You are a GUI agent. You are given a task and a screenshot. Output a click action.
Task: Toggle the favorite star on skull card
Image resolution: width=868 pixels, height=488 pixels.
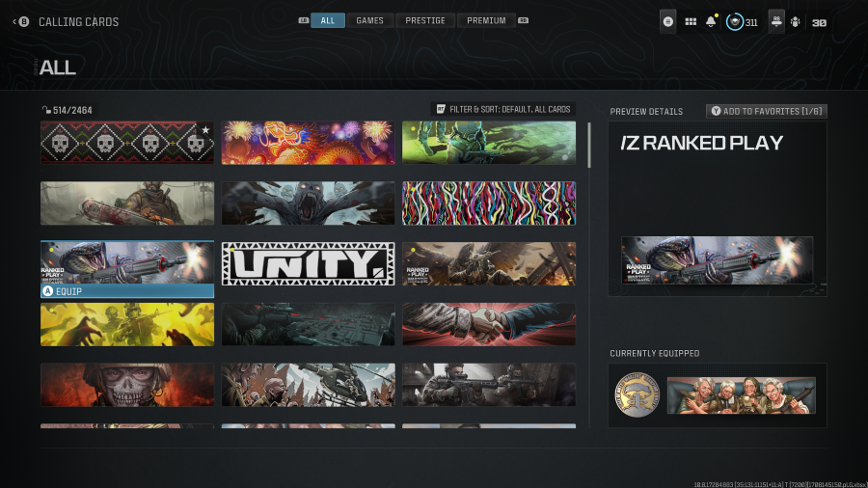tap(205, 130)
